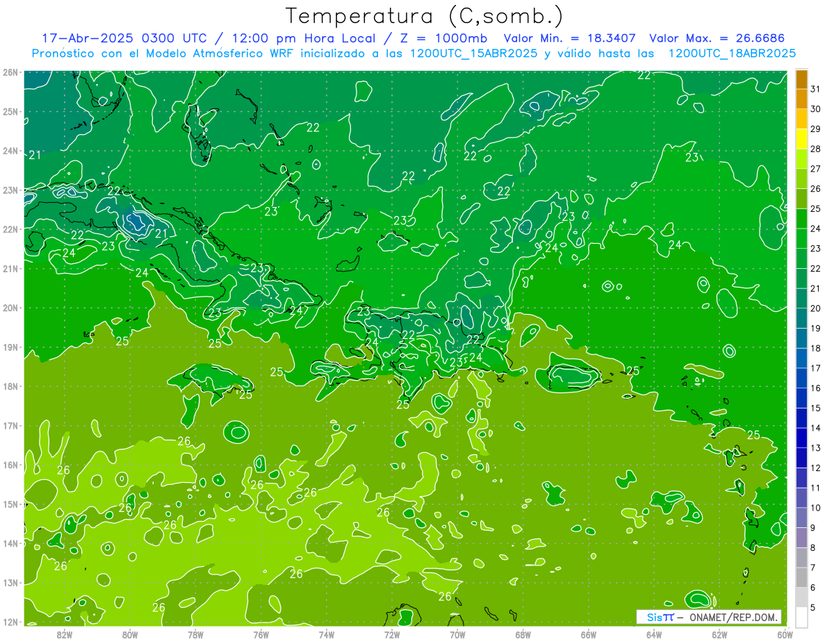Pick the brown-orange swatch above the 31 label
This screenshot has height=644, width=834.
(x=801, y=79)
